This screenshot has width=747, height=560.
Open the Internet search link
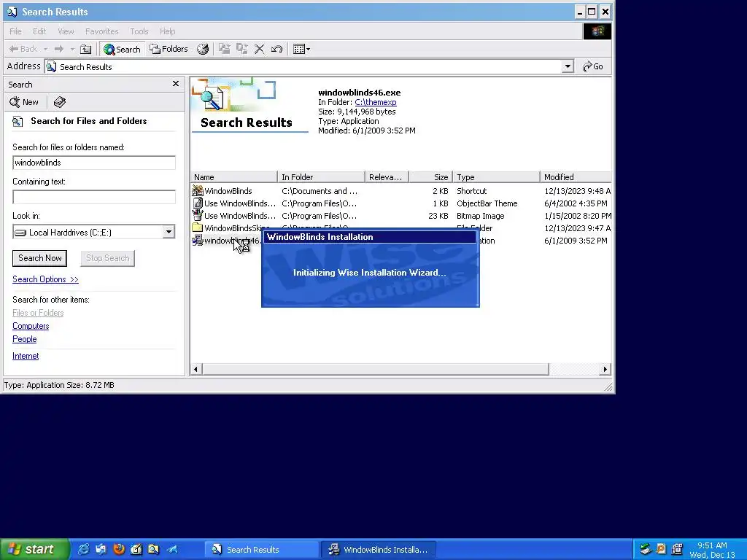point(26,356)
